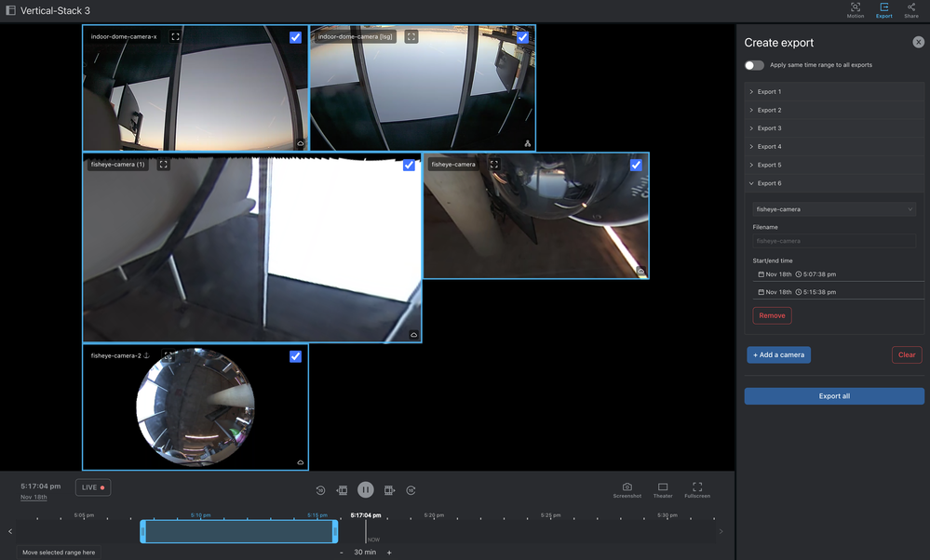Viewport: 930px width, 560px height.
Task: Uncheck the fisheye-camera-2 tile checkbox
Action: [x=295, y=356]
